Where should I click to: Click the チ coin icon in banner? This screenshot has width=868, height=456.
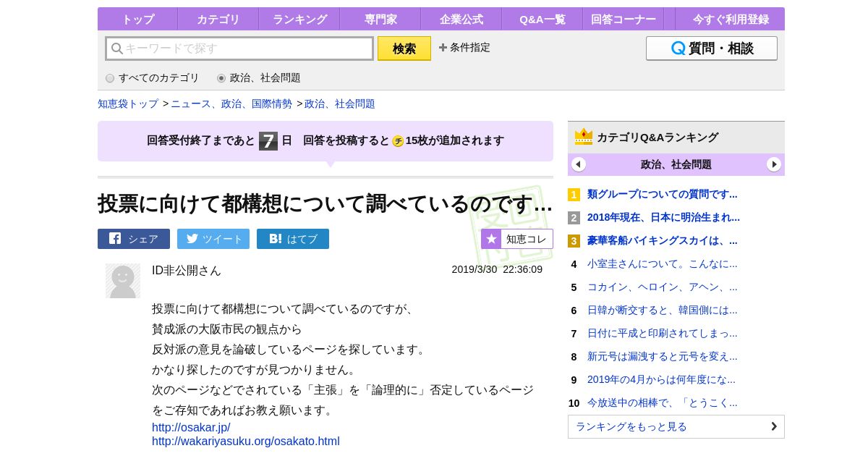coord(398,141)
